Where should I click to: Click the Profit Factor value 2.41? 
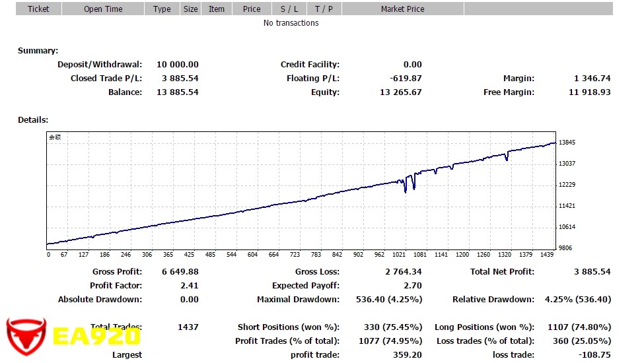(189, 286)
